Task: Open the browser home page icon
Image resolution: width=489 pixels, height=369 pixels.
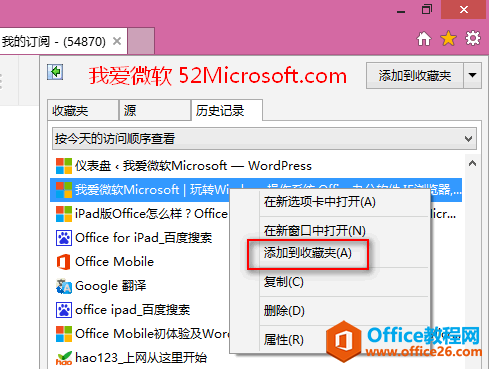Action: pos(424,39)
